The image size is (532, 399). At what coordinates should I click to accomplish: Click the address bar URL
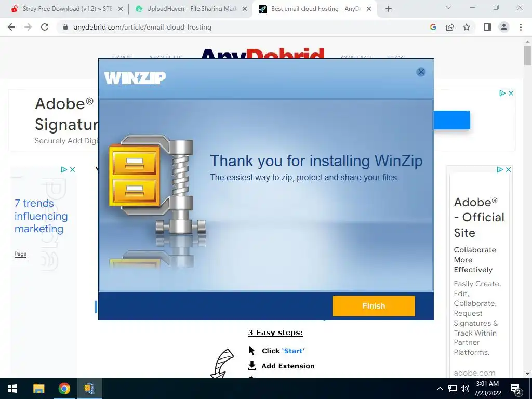pos(142,27)
